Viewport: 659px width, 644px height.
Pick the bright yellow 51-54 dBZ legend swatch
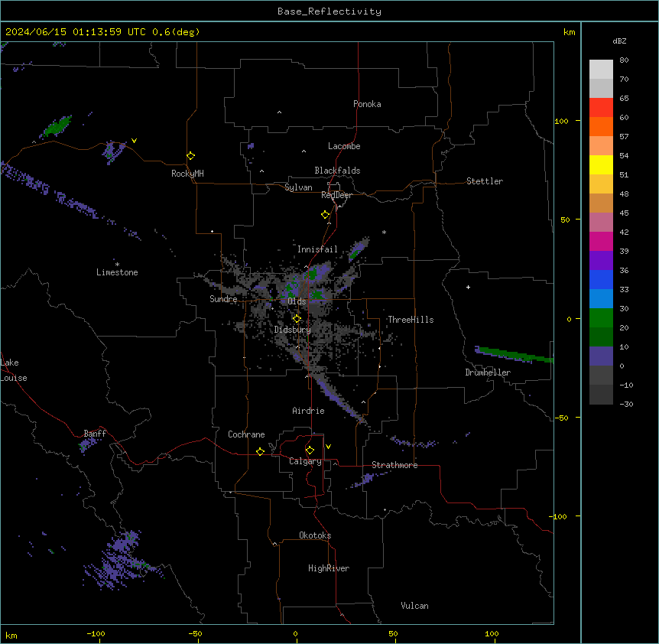[x=601, y=164]
